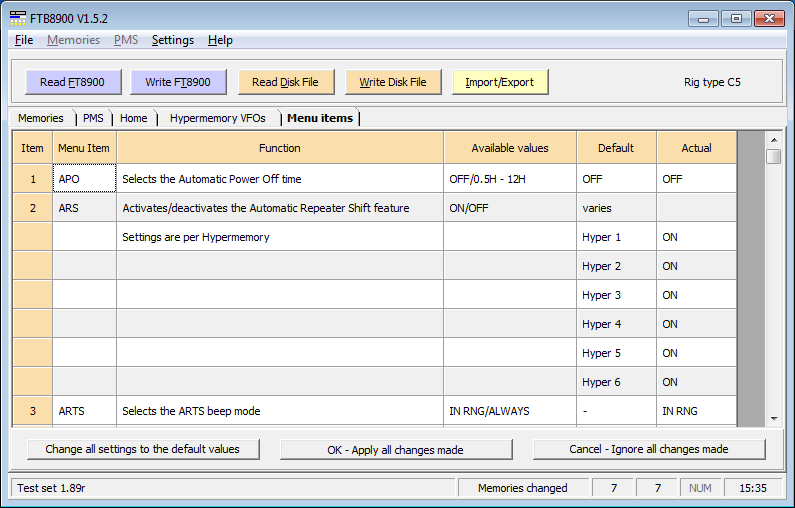Select the Hyper 1 actual ON cell

click(x=696, y=237)
